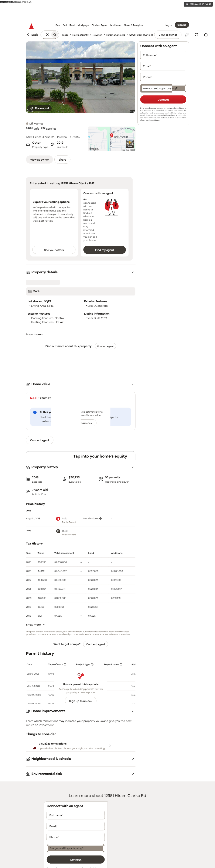Click the More list button
Image resolution: width=215 pixels, height=868 pixels.
pyautogui.click(x=81, y=291)
